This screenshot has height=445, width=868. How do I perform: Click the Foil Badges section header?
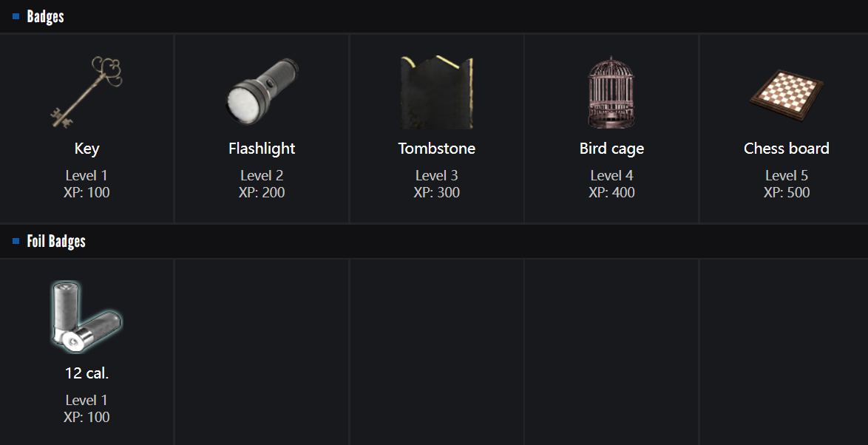56,241
